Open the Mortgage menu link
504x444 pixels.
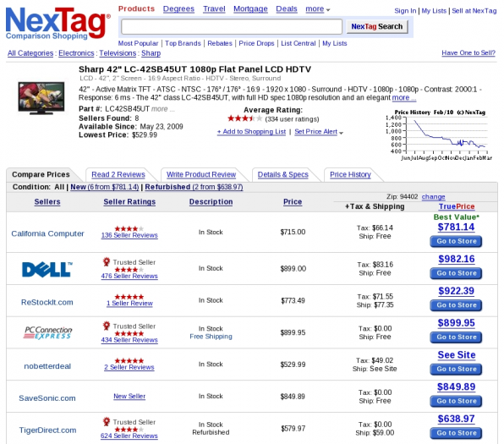[250, 8]
